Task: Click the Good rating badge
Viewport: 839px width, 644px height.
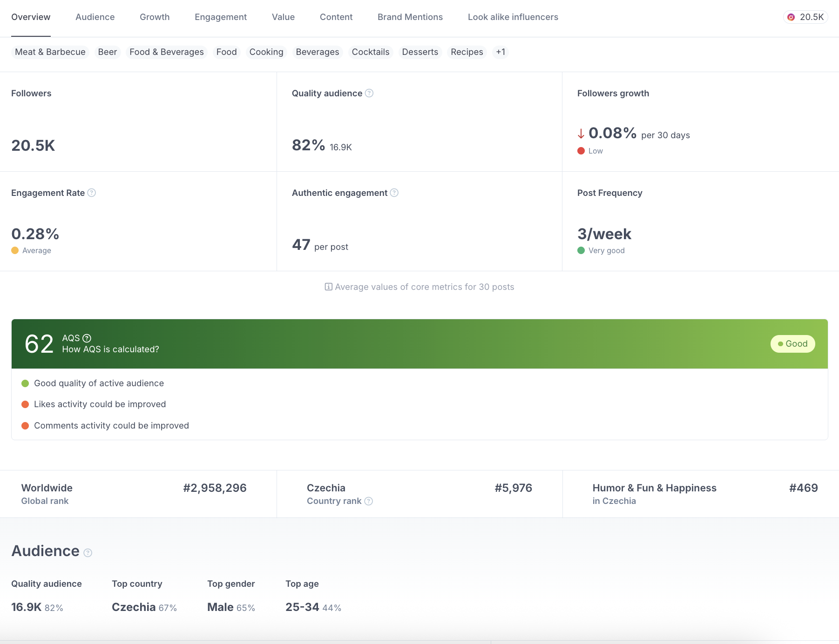Action: (x=792, y=344)
